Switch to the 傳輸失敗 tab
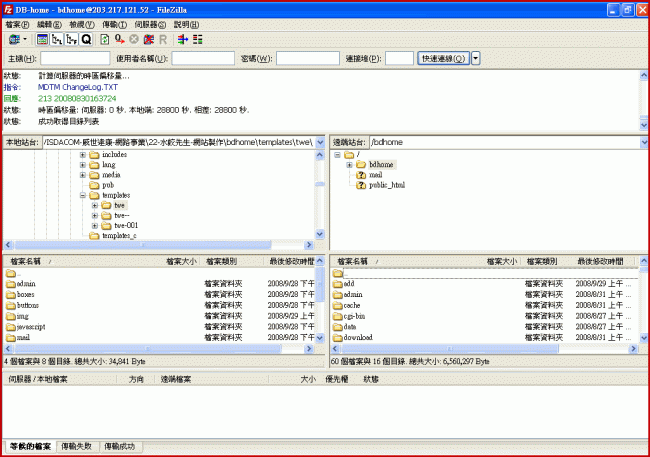Image resolution: width=650 pixels, height=457 pixels. point(76,445)
